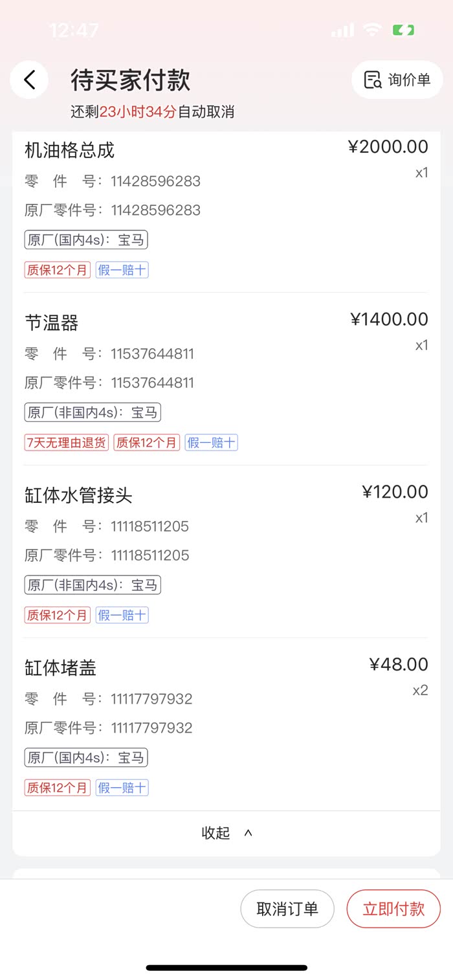This screenshot has height=980, width=453.
Task: Tap 假一赔十 tag under 节温器
Action: tap(211, 443)
